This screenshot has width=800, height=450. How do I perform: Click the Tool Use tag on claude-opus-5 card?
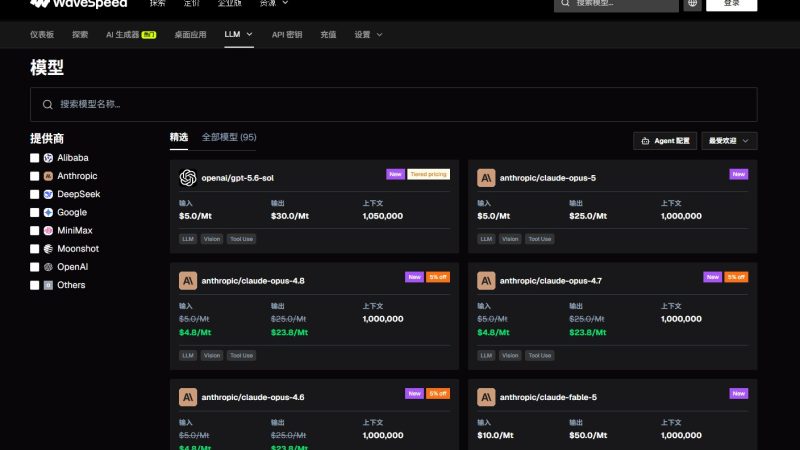(540, 239)
